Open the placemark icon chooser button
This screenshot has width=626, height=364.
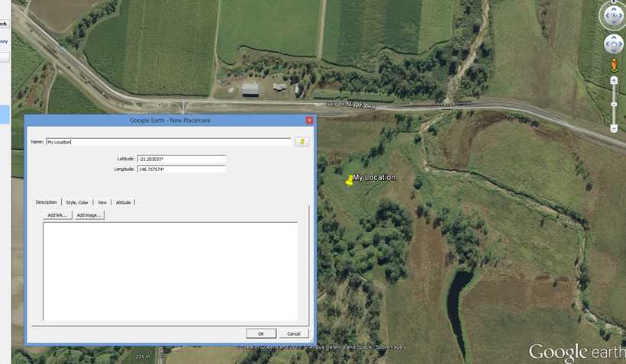(302, 142)
